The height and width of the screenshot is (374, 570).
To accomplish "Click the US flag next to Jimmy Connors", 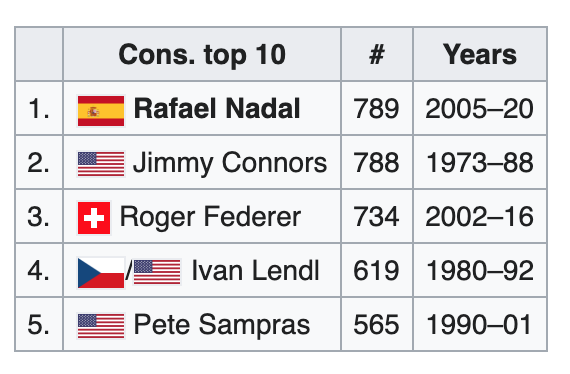I will pos(101,164).
